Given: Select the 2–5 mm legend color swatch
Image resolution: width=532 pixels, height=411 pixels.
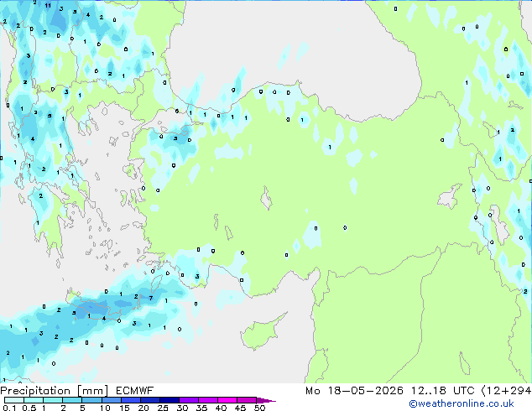Looking at the screenshot, I should [72, 400].
